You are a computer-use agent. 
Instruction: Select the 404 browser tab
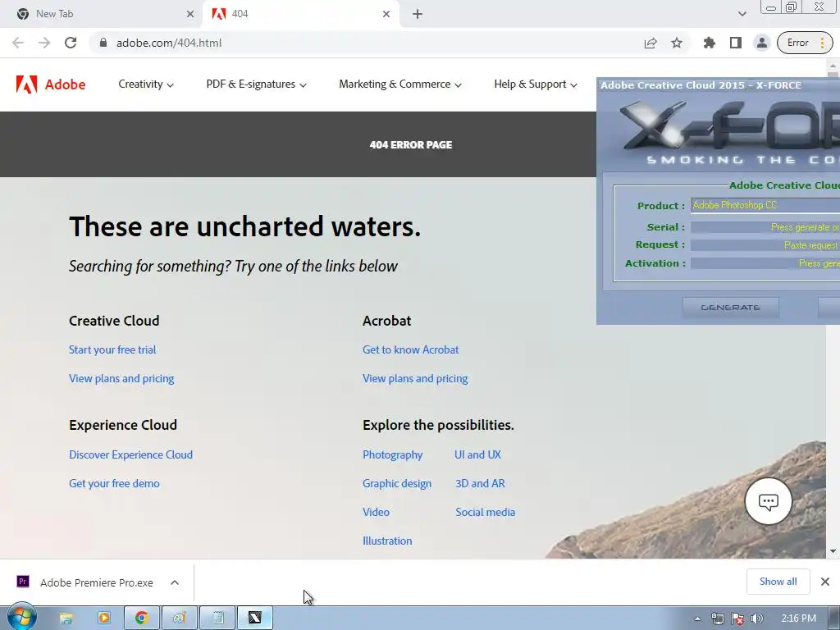(300, 14)
